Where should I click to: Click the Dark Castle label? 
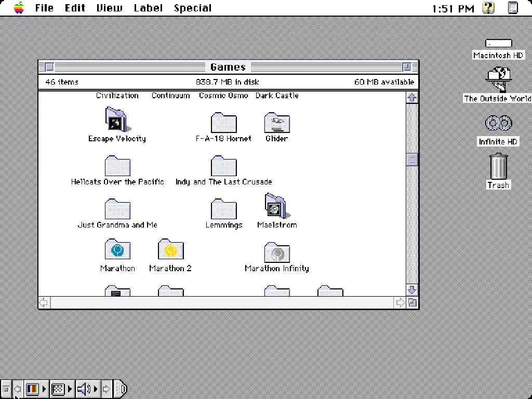click(277, 96)
